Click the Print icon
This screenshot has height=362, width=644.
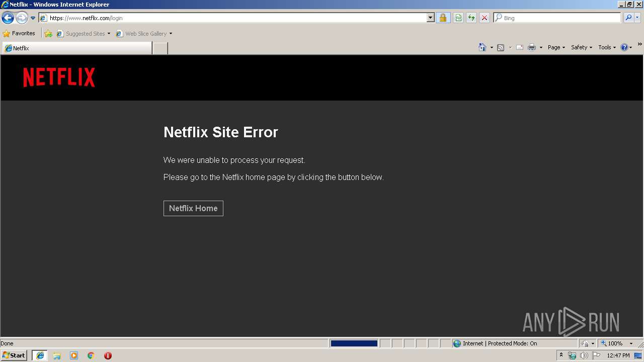coord(532,47)
